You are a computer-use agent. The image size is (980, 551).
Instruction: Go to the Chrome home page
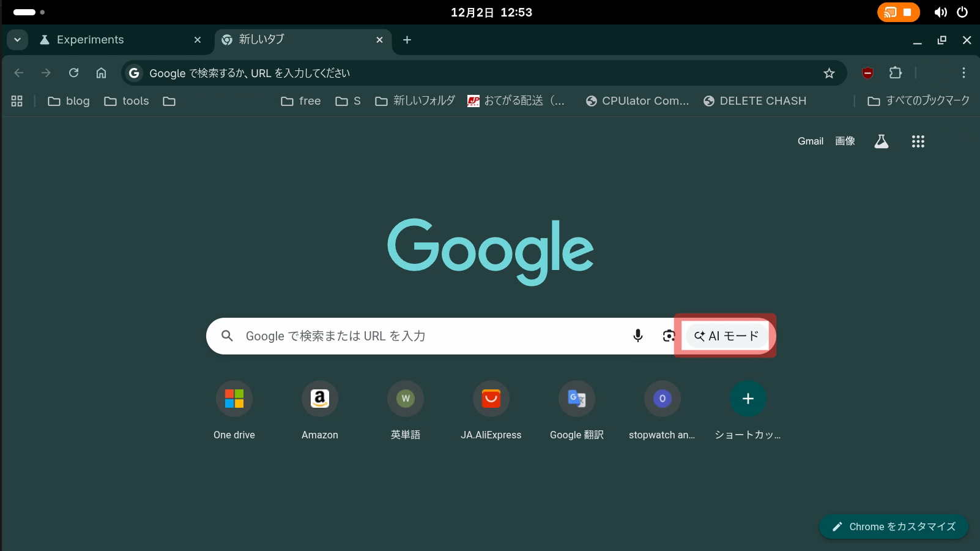click(x=101, y=73)
